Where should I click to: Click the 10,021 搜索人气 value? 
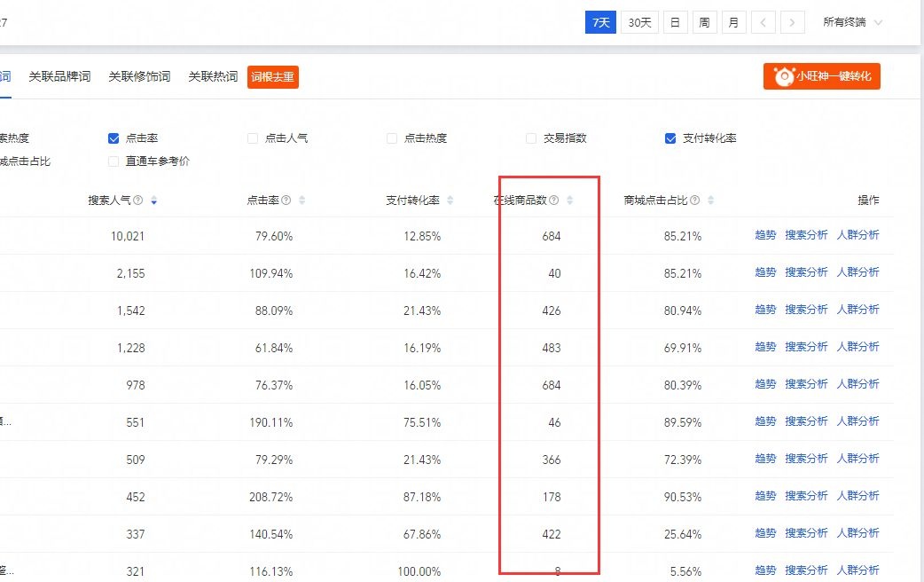(128, 237)
